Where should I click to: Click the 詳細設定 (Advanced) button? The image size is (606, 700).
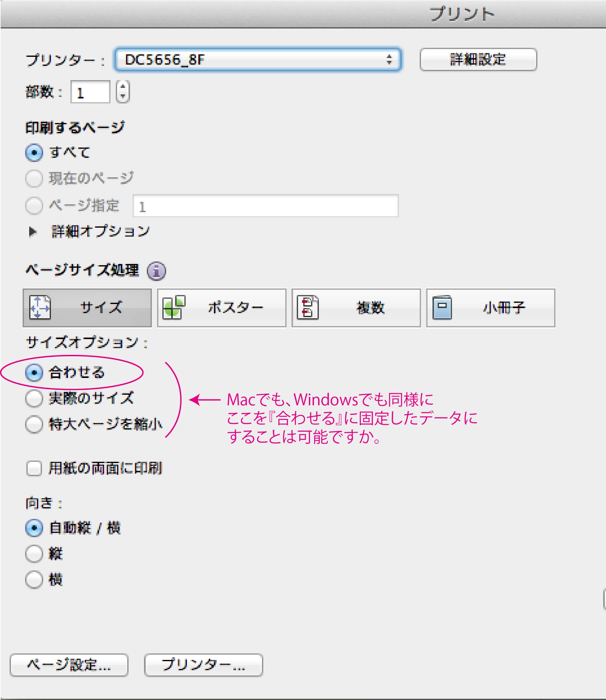478,60
